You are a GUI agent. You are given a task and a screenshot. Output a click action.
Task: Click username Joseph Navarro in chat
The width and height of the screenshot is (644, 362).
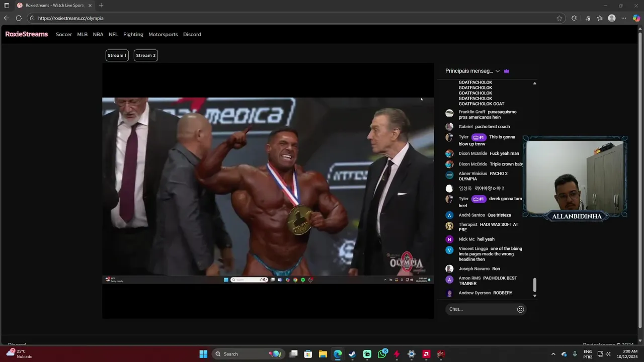coord(474,269)
